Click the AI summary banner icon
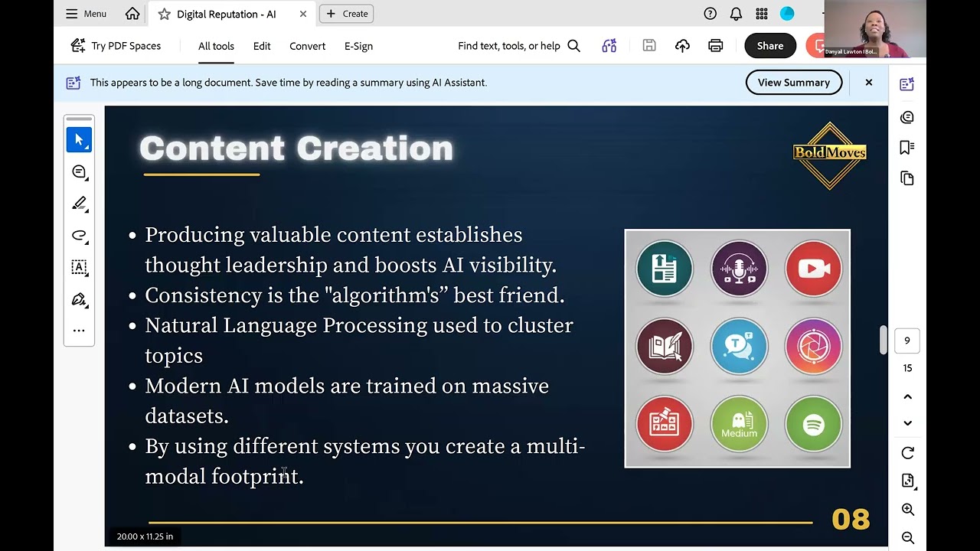Viewport: 980px width, 551px height. point(73,83)
